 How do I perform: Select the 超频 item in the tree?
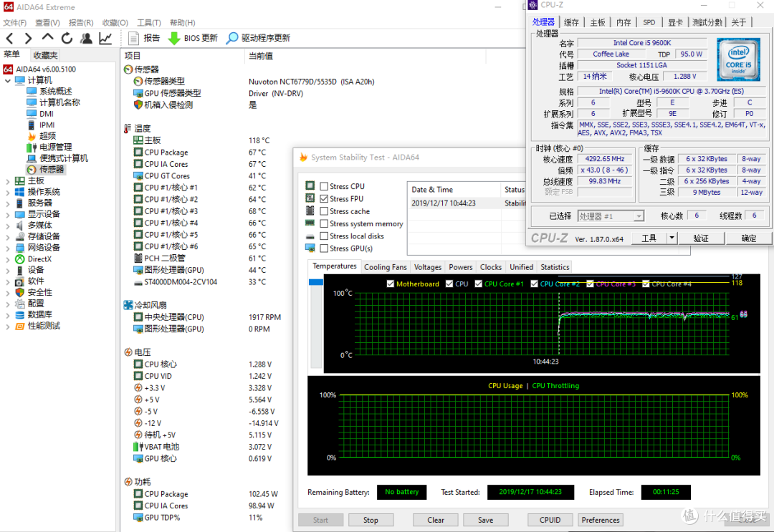[47, 135]
